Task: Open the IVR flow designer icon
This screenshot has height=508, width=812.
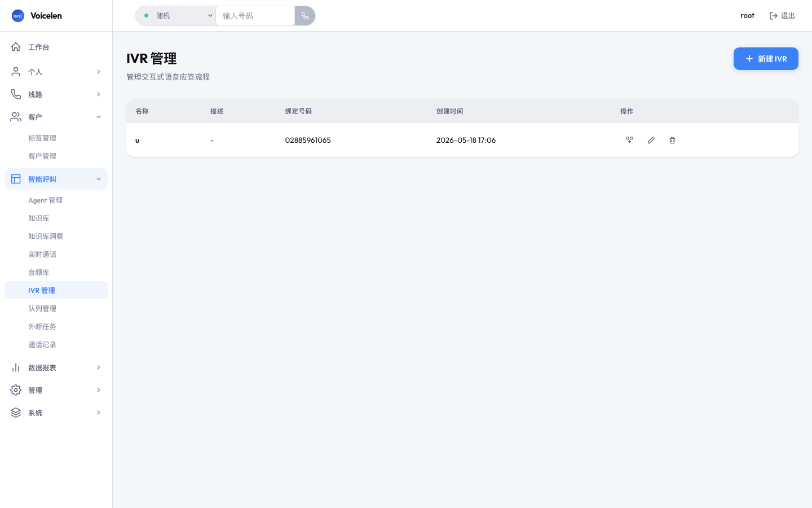Action: point(629,140)
